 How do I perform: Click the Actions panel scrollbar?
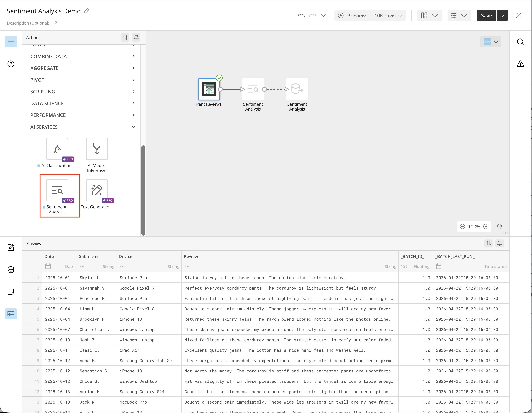(143, 190)
